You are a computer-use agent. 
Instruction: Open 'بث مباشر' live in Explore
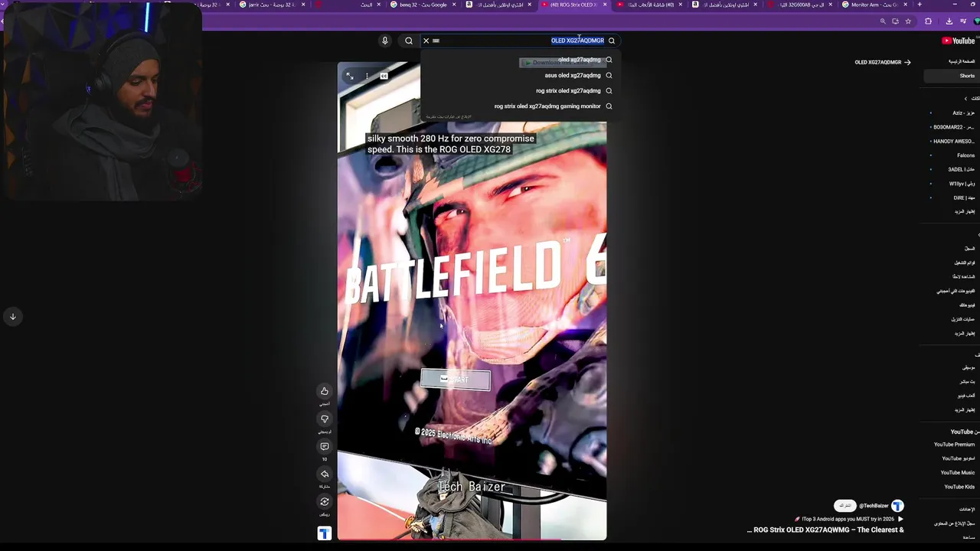967,381
